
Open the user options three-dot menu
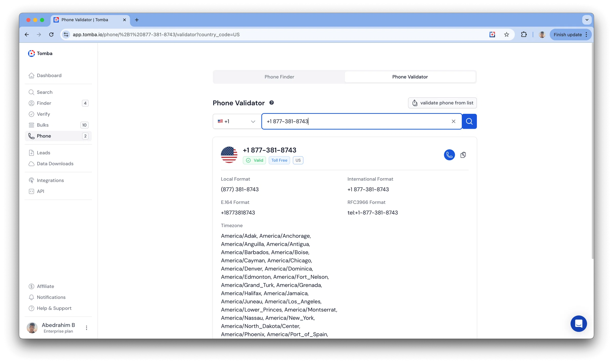point(87,328)
